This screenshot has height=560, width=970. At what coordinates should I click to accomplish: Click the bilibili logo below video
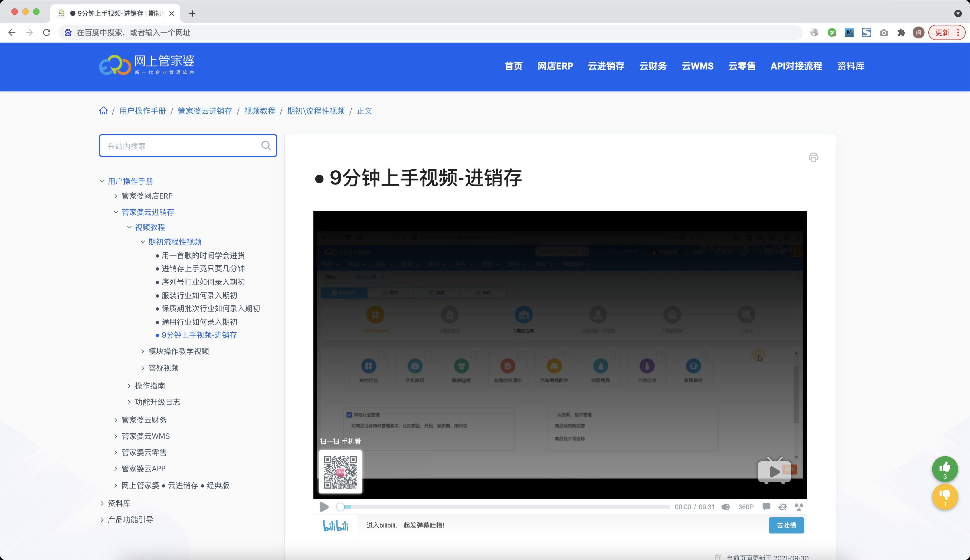pos(335,525)
